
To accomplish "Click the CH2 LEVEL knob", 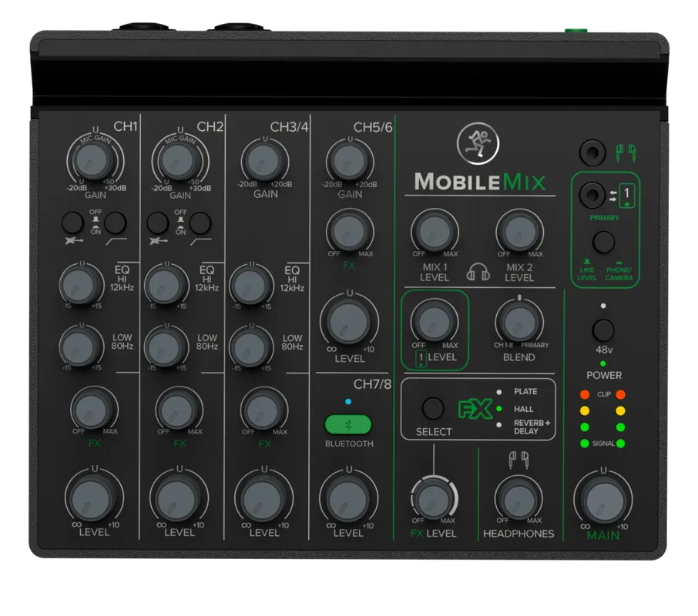I will [x=177, y=497].
